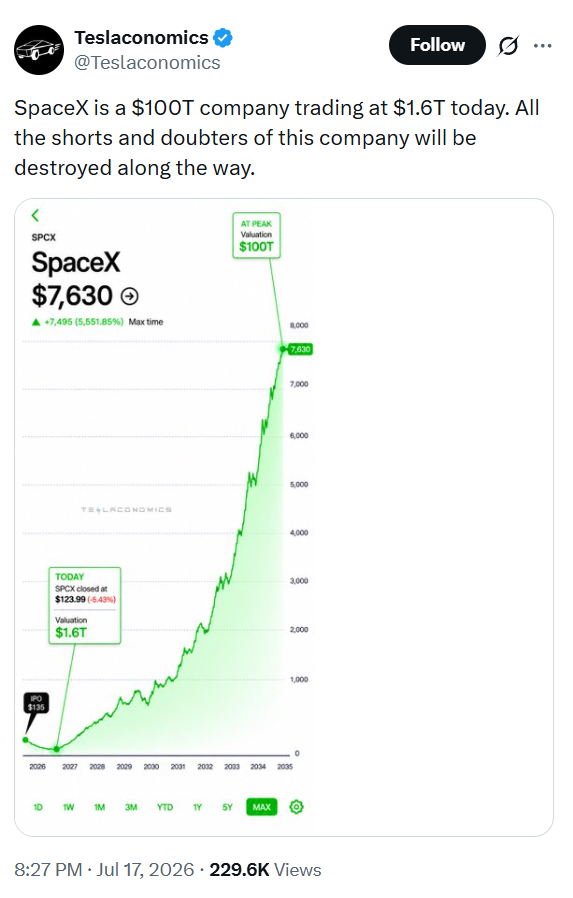
Task: Click the AT PEAK $100T valuation callout
Action: pos(256,235)
